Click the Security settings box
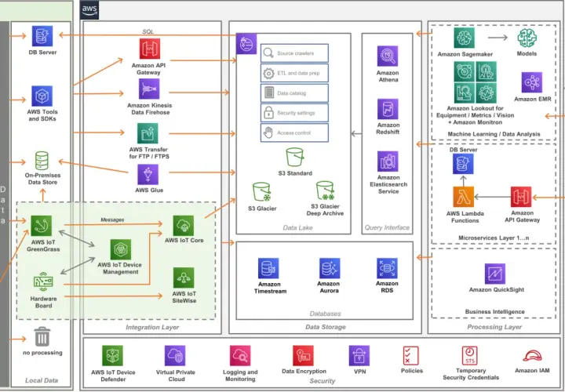The width and height of the screenshot is (565, 392). [294, 113]
